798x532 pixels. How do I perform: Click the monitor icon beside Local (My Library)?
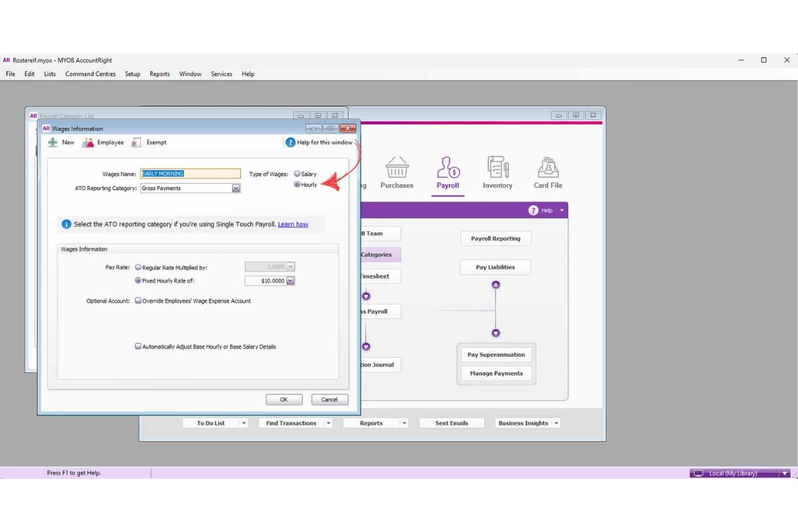coord(698,473)
